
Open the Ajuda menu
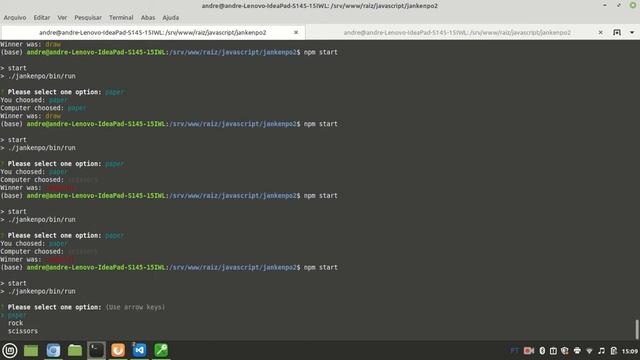(x=171, y=18)
